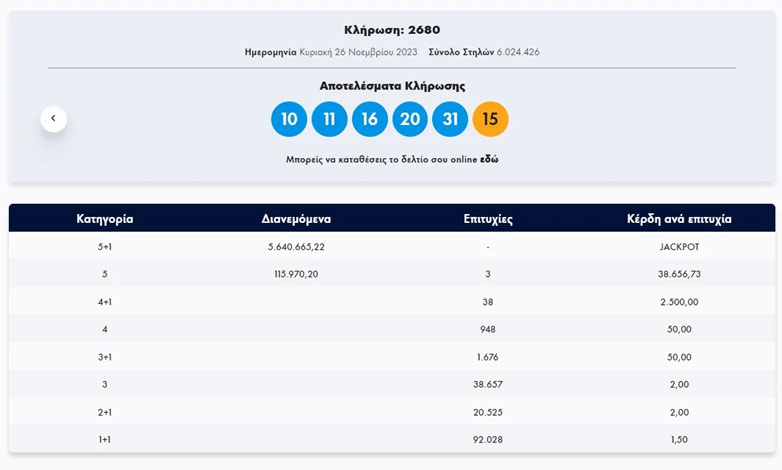
Task: Select the blue ball numbered 20
Action: pos(410,119)
